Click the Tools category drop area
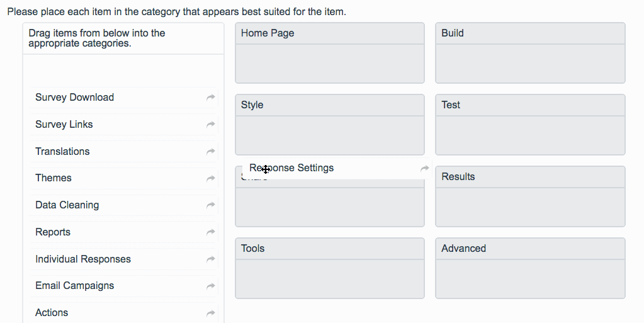 click(x=329, y=278)
